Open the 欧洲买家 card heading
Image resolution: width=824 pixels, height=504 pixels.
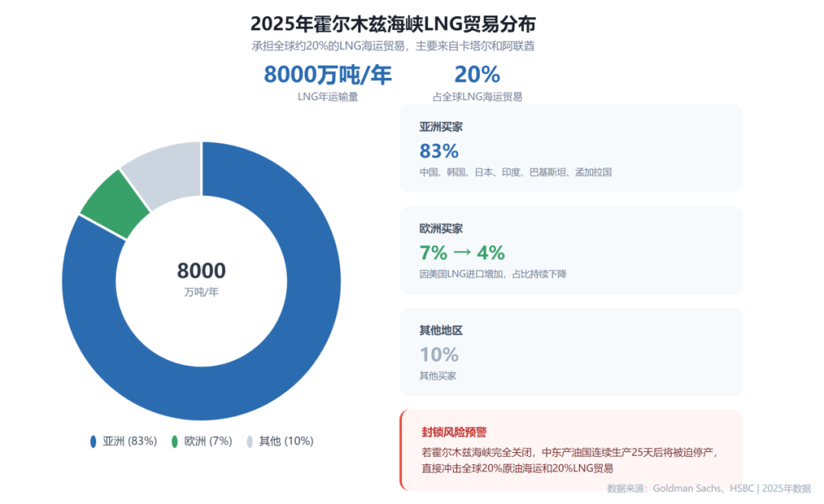pyautogui.click(x=441, y=229)
